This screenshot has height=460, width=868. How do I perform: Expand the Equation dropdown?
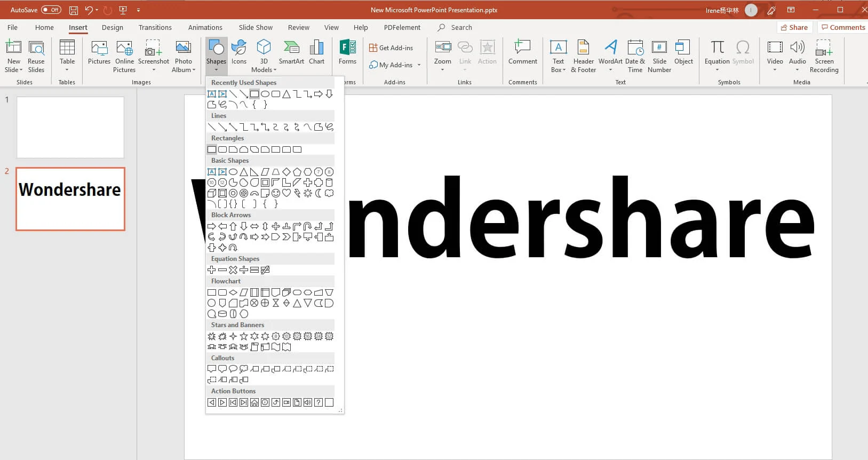(717, 70)
